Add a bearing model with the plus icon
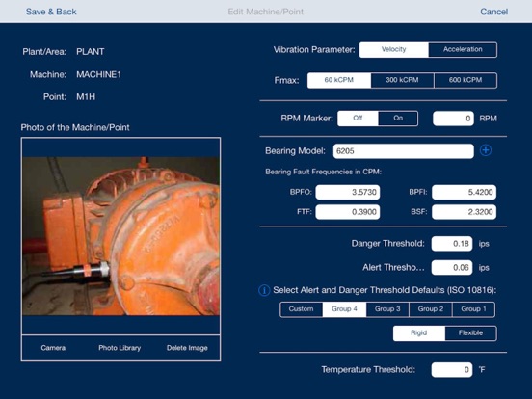 point(486,150)
